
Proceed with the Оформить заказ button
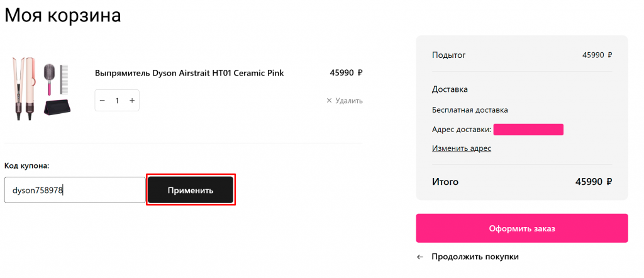pyautogui.click(x=521, y=228)
